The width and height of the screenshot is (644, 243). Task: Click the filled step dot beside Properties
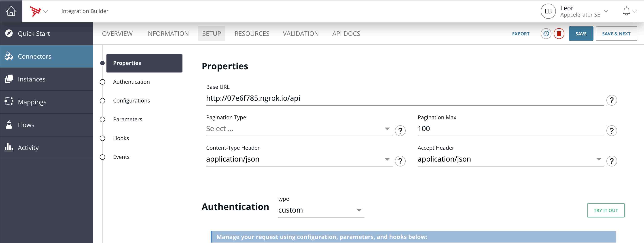pos(102,63)
